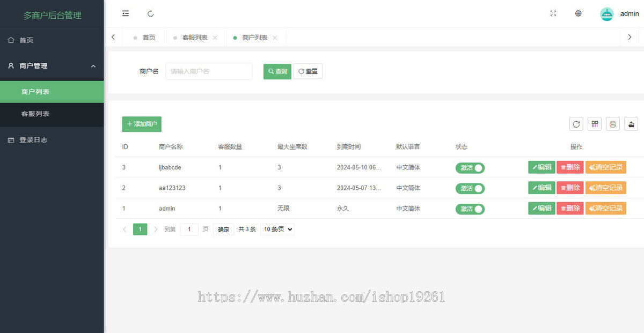This screenshot has height=333, width=644.
Task: Click the 永久 expiry cell
Action: [343, 209]
